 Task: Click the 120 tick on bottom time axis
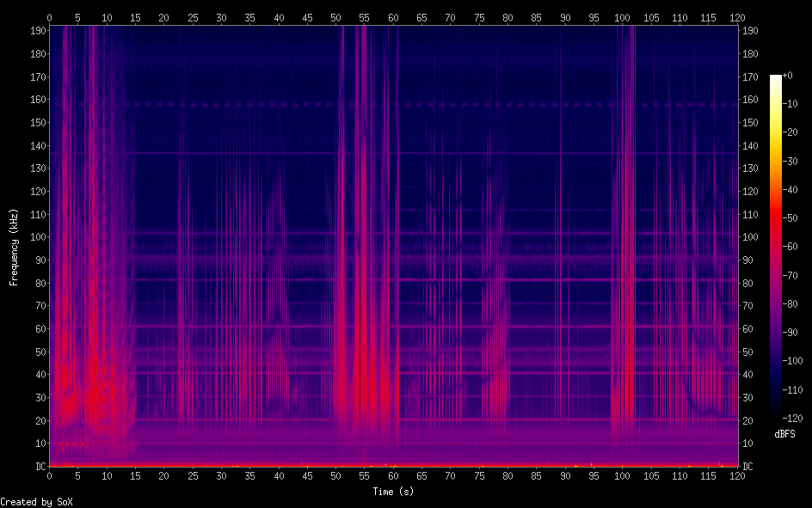pos(737,475)
